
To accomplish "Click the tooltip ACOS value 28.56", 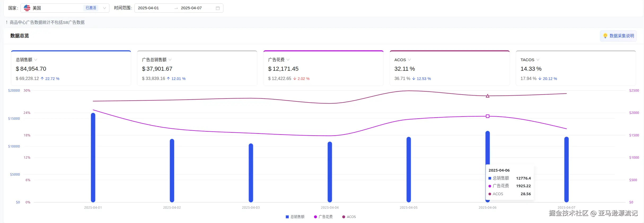I will point(526,194).
